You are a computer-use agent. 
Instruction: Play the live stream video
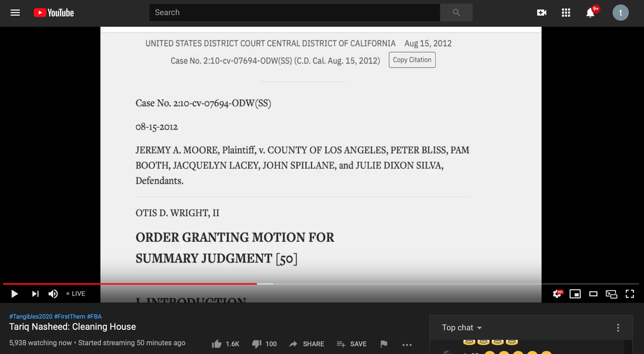point(15,294)
